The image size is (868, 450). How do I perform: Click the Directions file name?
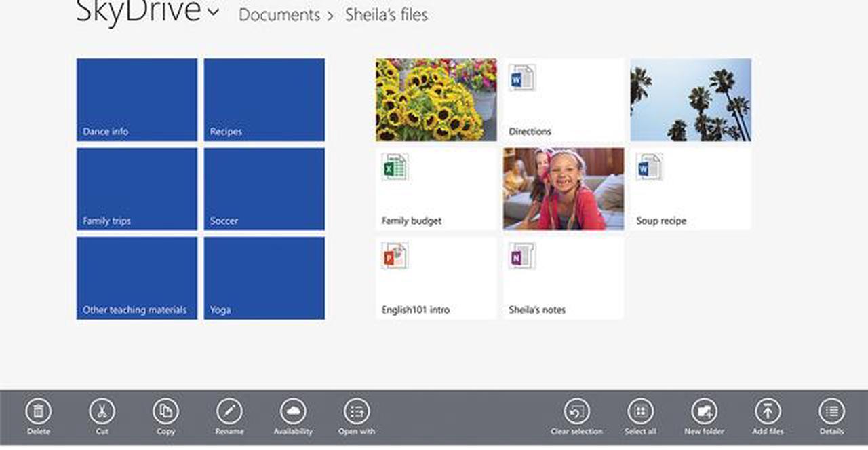pyautogui.click(x=530, y=132)
